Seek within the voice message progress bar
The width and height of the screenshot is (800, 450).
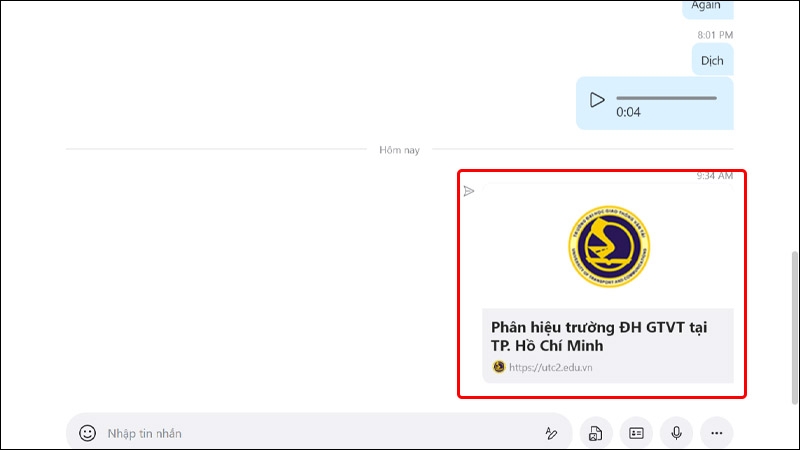[666, 98]
